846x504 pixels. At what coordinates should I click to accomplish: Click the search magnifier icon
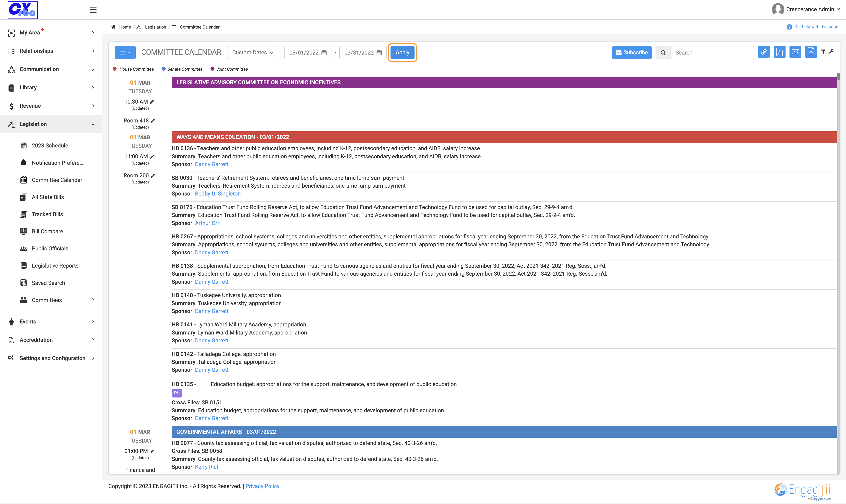click(663, 53)
